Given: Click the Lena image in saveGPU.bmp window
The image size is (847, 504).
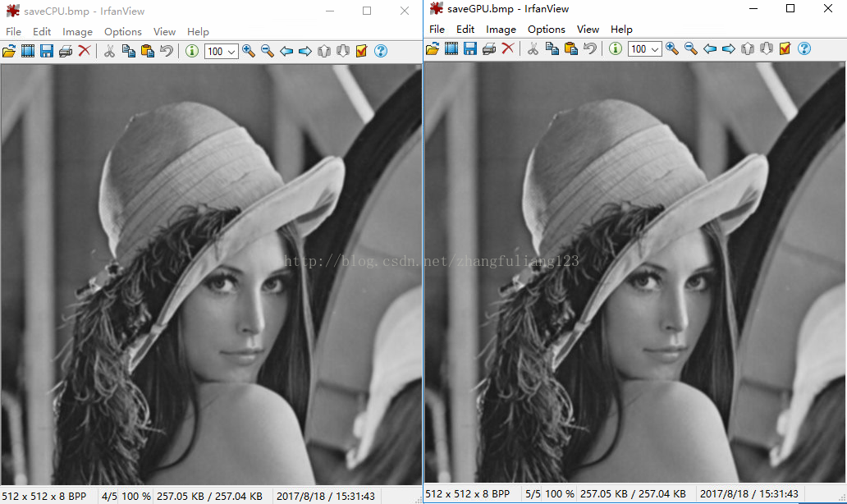Looking at the screenshot, I should click(x=635, y=271).
